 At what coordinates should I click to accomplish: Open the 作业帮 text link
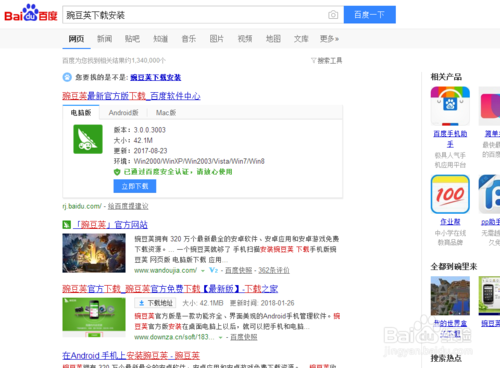[450, 222]
